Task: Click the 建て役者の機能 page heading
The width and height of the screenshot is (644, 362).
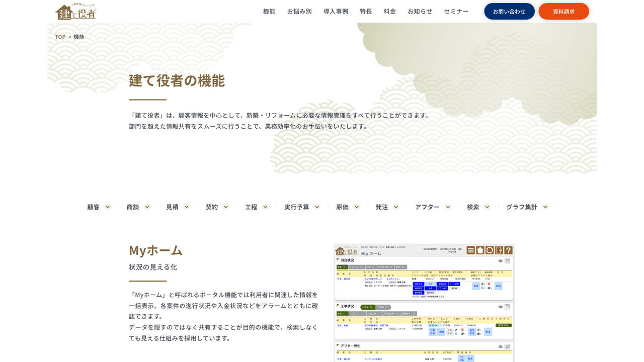Action: pos(177,80)
